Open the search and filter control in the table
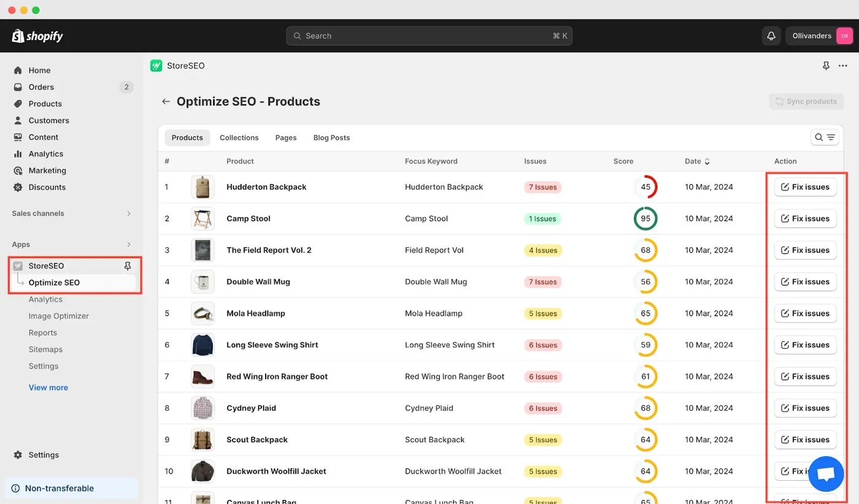The width and height of the screenshot is (859, 504). [825, 137]
